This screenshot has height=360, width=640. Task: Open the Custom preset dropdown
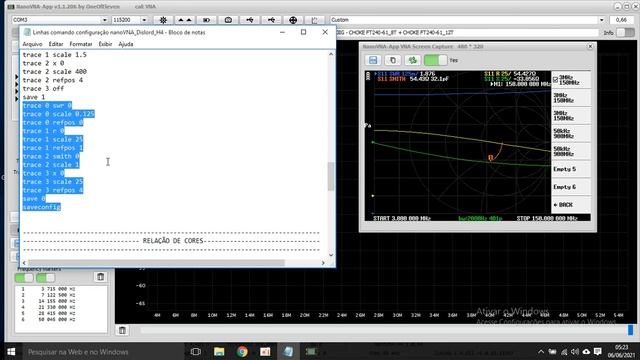(x=602, y=20)
